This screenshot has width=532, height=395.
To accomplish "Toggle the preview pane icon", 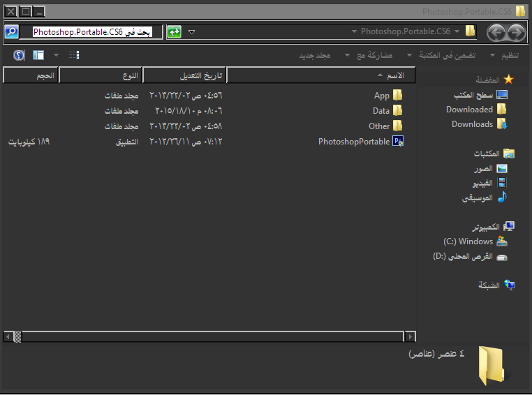I will pos(38,55).
